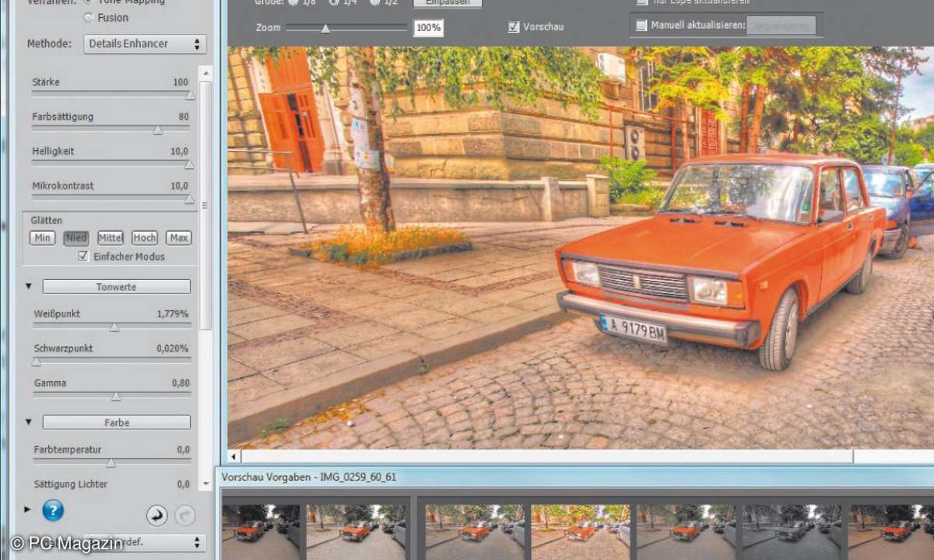934x560 pixels.
Task: Collapse the Tonwerte section triangle
Action: [29, 286]
